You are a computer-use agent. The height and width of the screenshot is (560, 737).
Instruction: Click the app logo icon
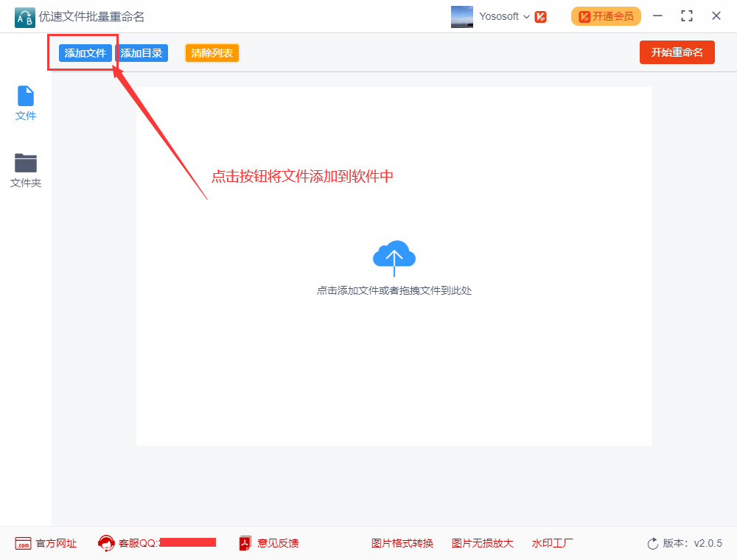click(x=24, y=18)
